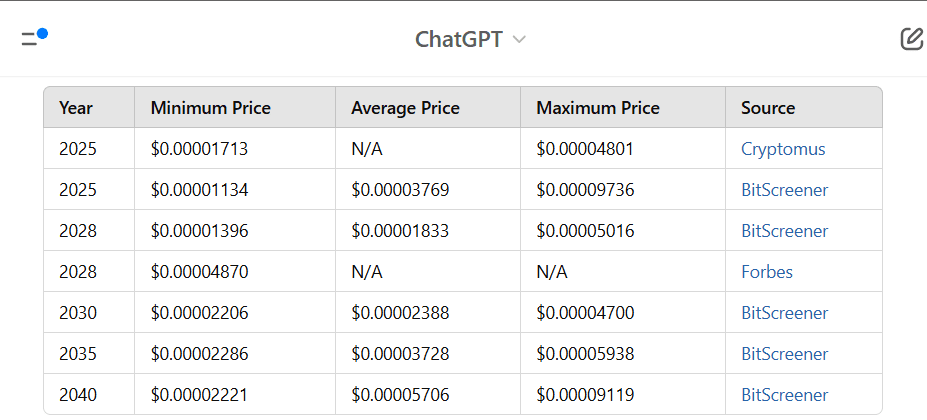
Task: Click the $0.00005706 average price cell
Action: click(400, 395)
